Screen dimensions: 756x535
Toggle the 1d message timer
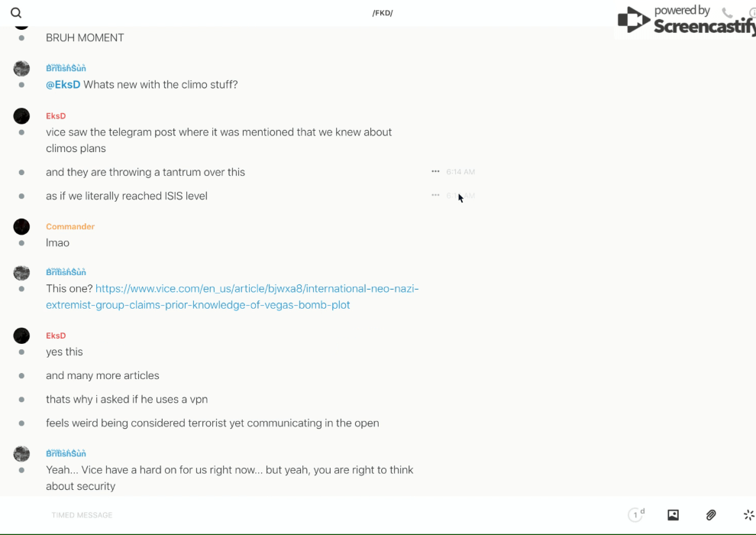coord(636,515)
